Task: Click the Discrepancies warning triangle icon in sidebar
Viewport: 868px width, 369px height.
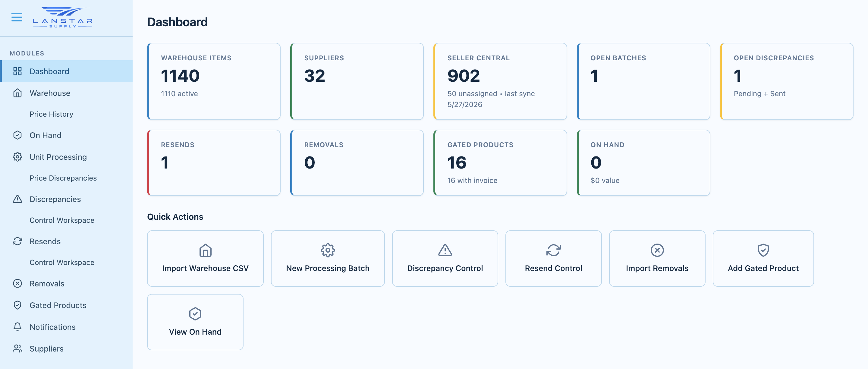Action: (17, 199)
